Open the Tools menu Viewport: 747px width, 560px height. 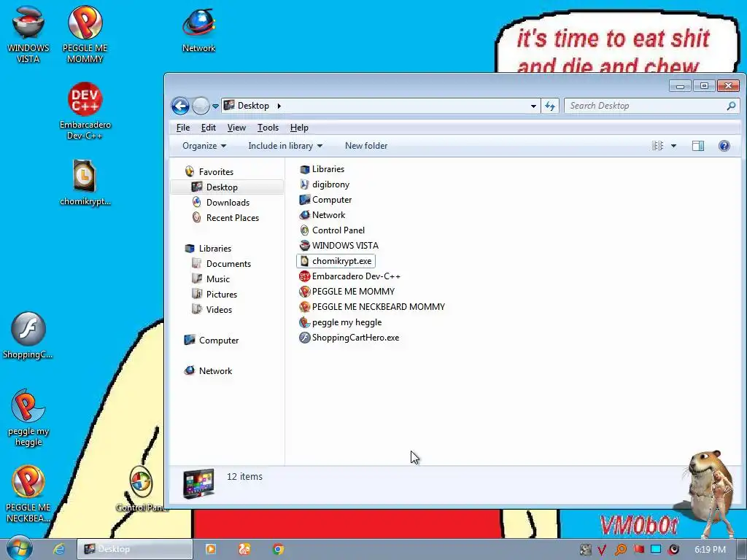point(268,128)
